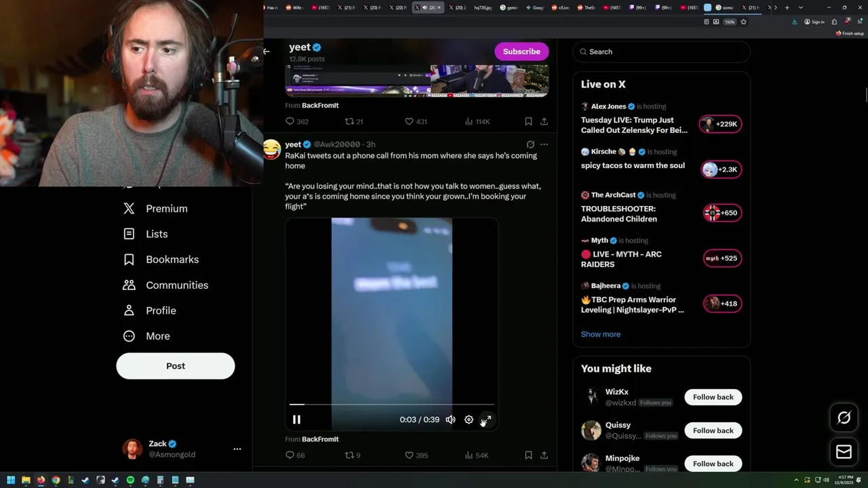Viewport: 868px width, 488px height.
Task: Follow back Quissy
Action: pyautogui.click(x=713, y=430)
